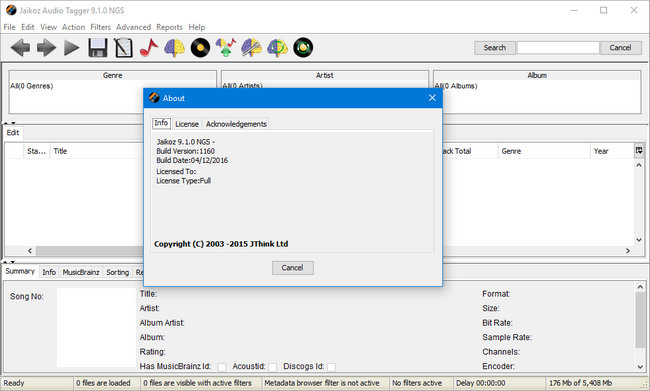
Task: Open the File menu
Action: coord(10,27)
